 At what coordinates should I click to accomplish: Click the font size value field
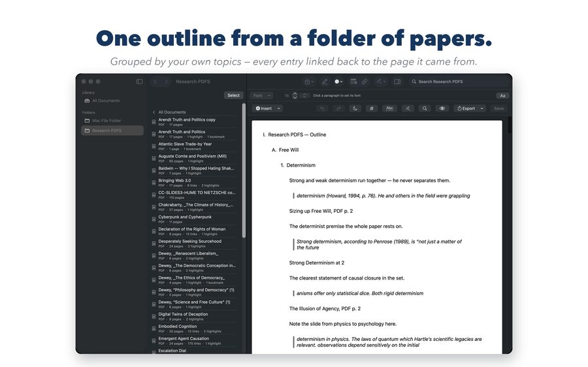point(285,95)
